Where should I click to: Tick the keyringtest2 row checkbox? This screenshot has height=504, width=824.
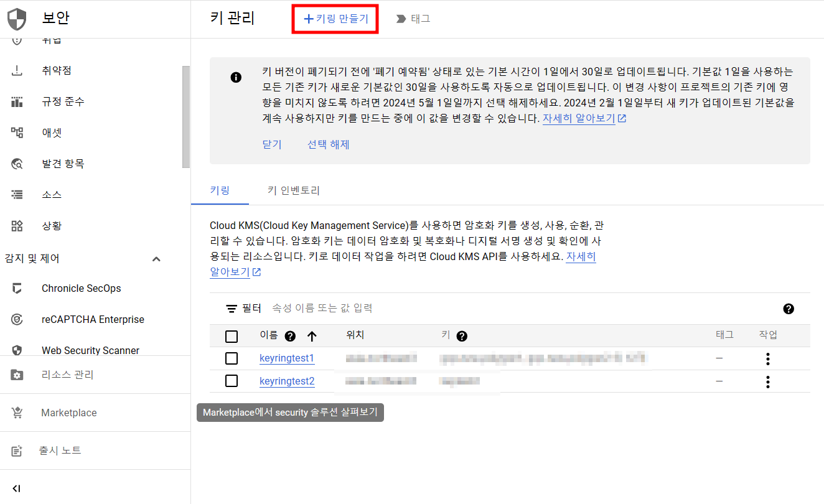232,381
